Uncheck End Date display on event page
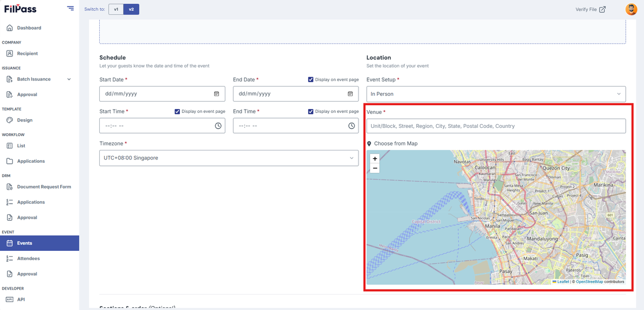644x310 pixels. (311, 80)
